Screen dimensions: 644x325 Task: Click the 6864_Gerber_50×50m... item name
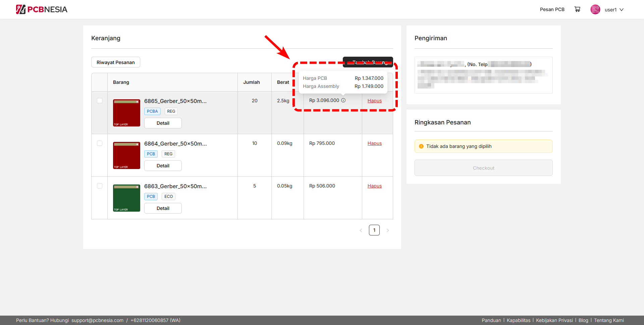[x=175, y=144]
